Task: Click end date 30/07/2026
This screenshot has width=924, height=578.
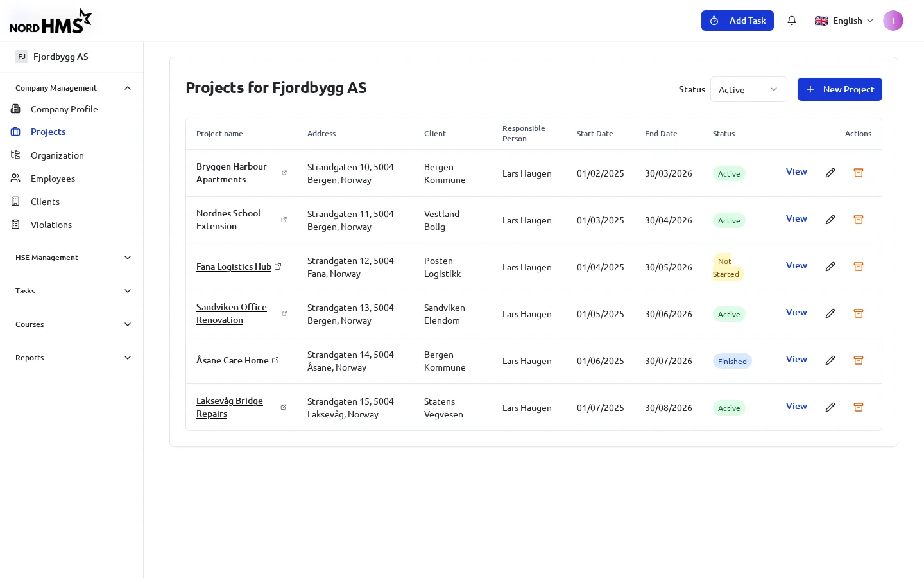Action: (x=669, y=361)
